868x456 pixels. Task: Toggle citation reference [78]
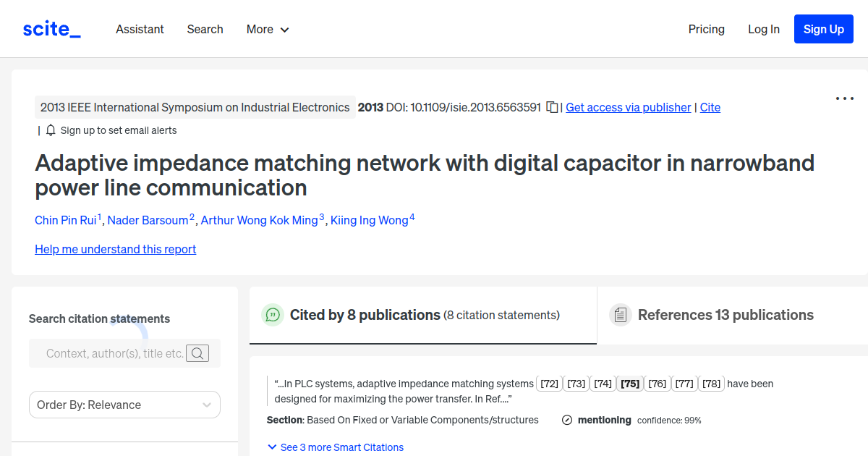coord(711,384)
